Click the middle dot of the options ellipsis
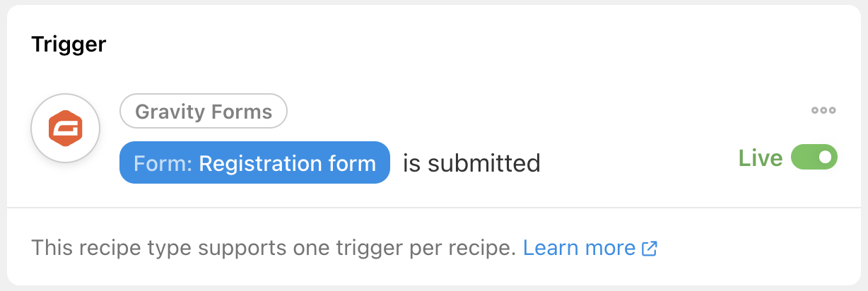The image size is (868, 291). tap(823, 110)
